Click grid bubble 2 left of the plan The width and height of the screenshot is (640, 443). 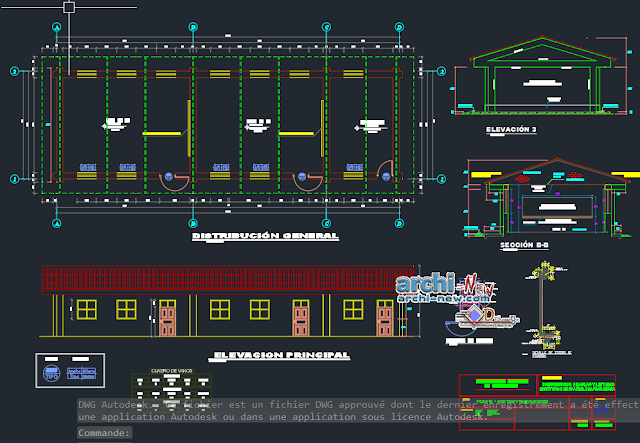pyautogui.click(x=15, y=71)
